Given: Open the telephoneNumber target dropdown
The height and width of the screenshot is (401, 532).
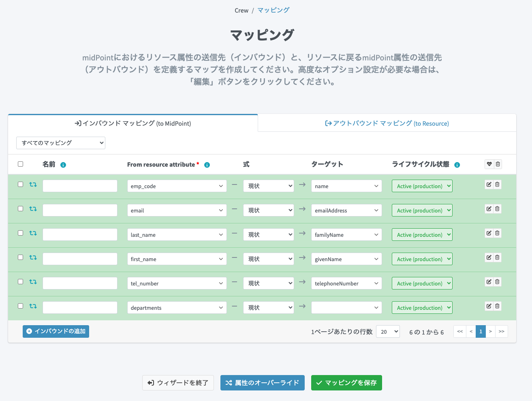Looking at the screenshot, I should coord(346,283).
